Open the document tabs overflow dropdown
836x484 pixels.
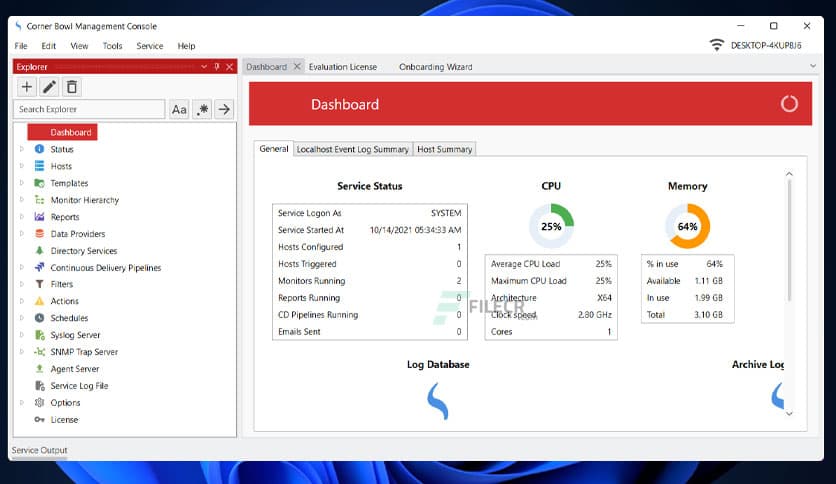coord(813,66)
